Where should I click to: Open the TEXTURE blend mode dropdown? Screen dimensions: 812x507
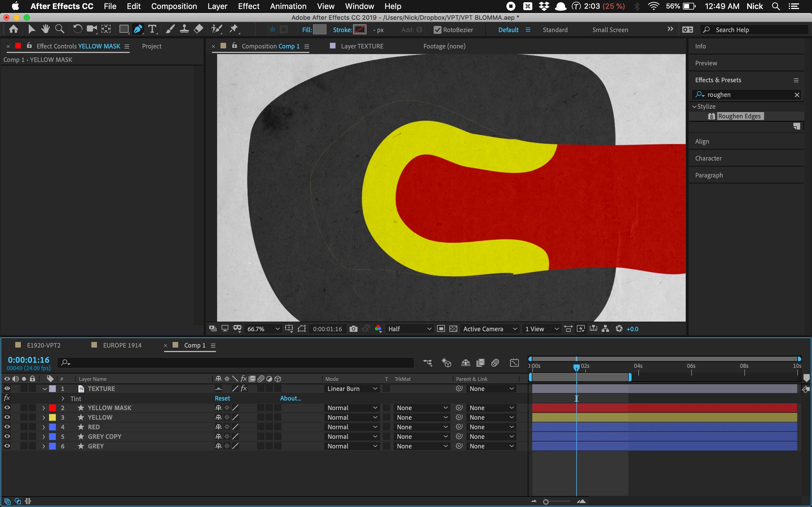point(352,389)
